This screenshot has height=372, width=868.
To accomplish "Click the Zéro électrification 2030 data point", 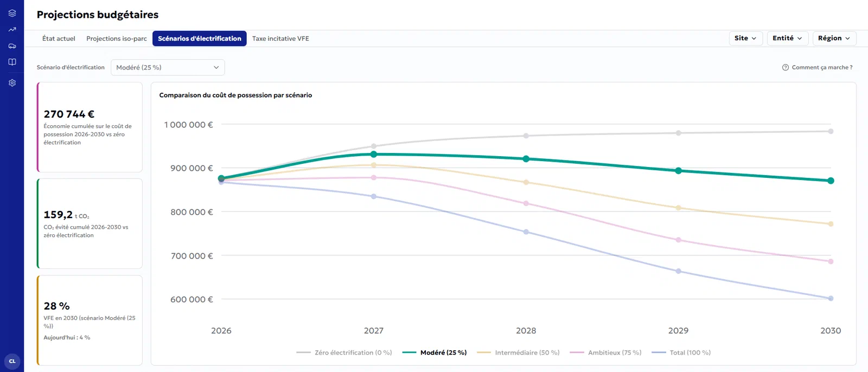I will [831, 131].
